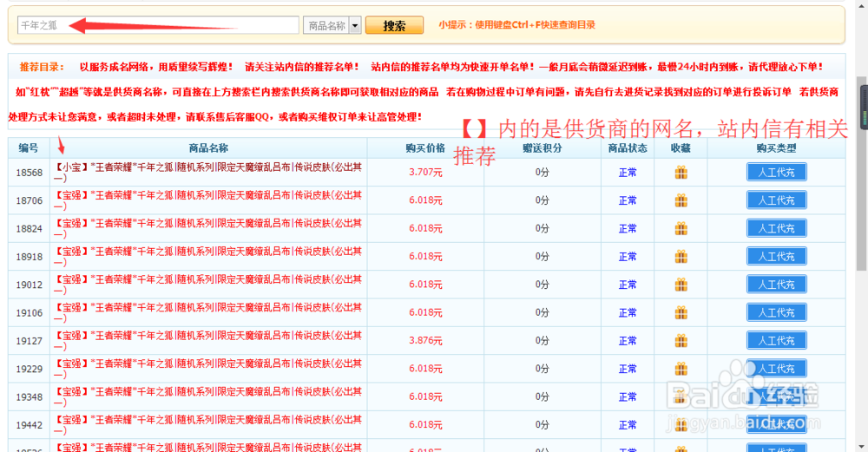868x452 pixels.
Task: Open the product name in row 19106
Action: pyautogui.click(x=207, y=312)
